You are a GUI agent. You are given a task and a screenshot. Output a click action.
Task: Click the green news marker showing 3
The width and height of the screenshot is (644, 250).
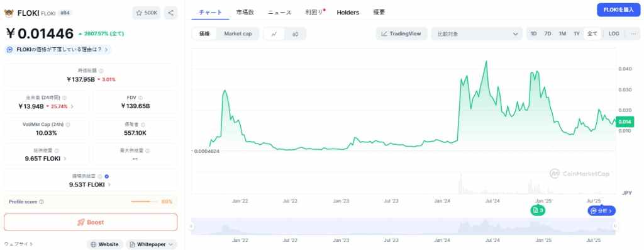[538, 210]
